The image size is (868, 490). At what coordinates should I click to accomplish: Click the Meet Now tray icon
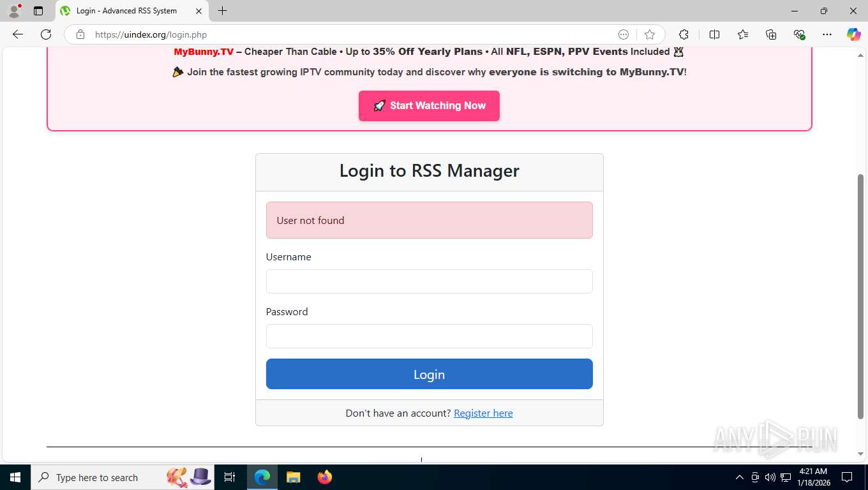[755, 477]
